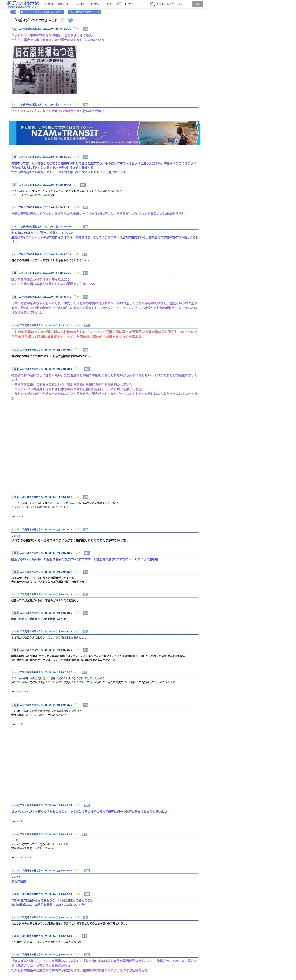Open the 旧石器発掘ねつ造 newspaper image
Image resolution: width=296 pixels, height=980 pixels.
[x=44, y=69]
